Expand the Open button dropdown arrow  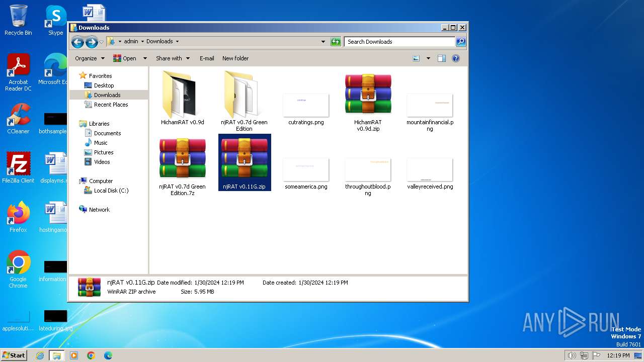coord(145,58)
